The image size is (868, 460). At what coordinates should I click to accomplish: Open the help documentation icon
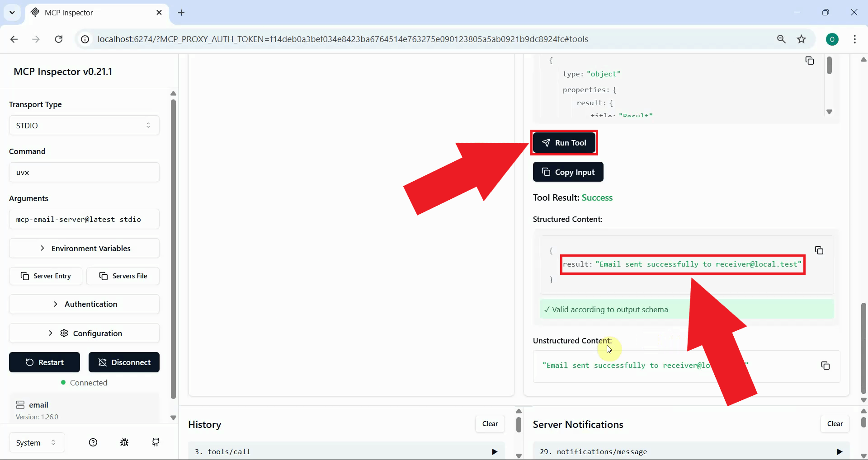pos(93,442)
